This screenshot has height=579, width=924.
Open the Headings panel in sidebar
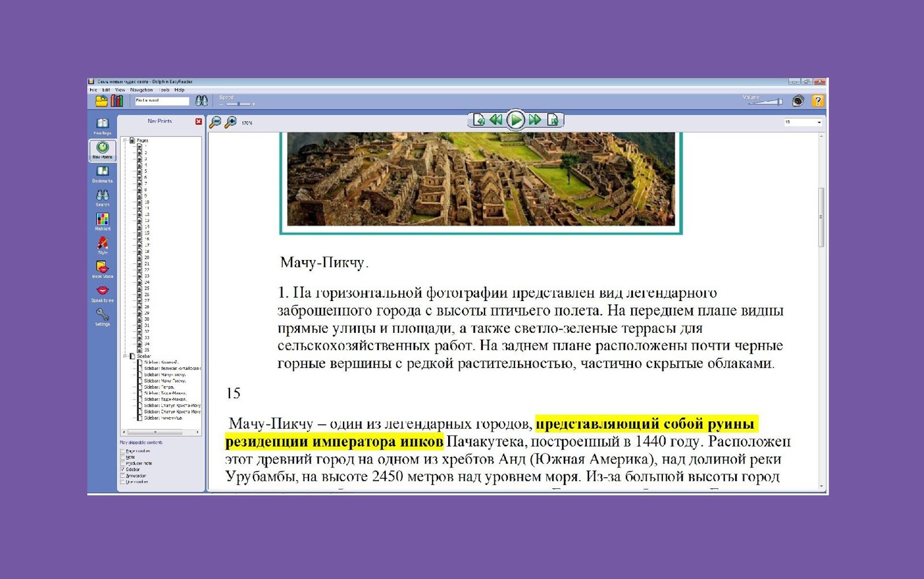102,124
